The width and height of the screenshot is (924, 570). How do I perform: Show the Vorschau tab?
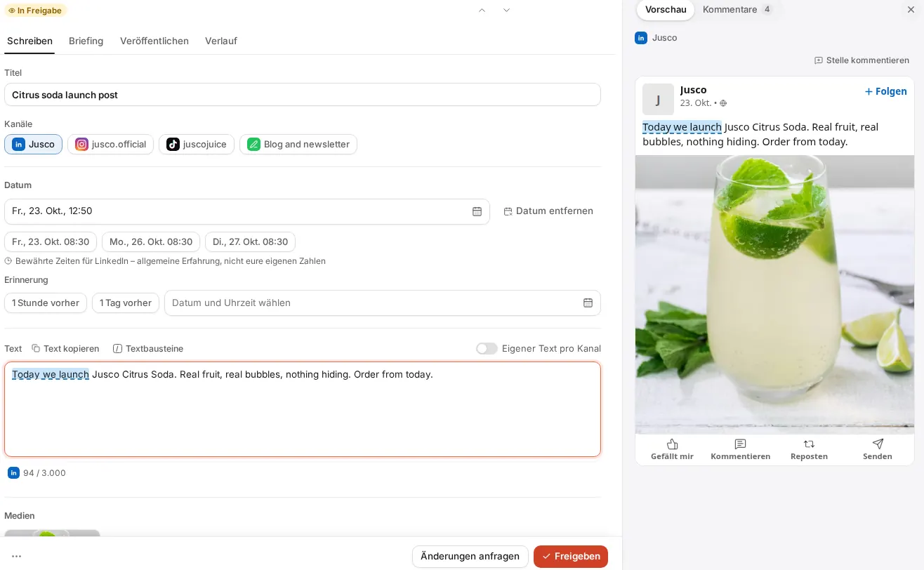666,10
